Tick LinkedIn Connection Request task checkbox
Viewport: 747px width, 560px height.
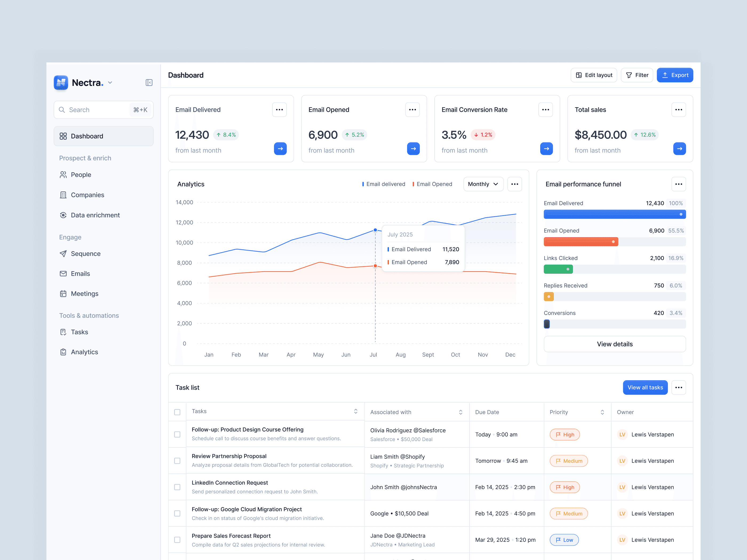click(177, 487)
